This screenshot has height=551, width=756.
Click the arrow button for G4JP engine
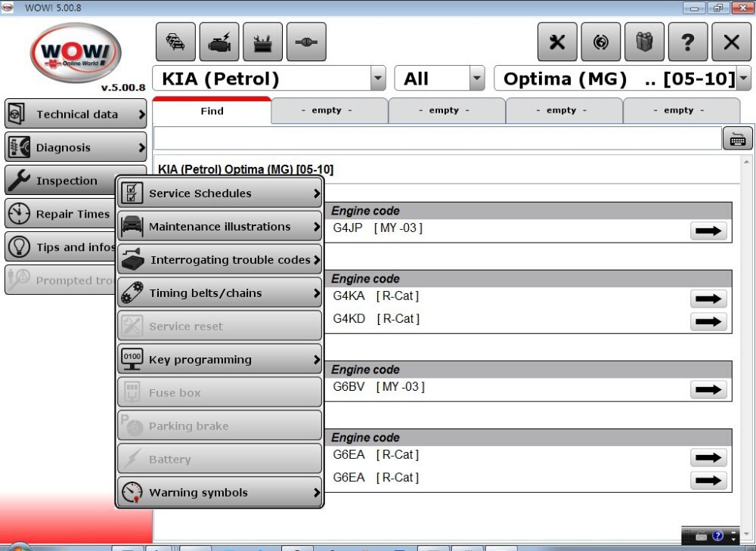click(708, 231)
